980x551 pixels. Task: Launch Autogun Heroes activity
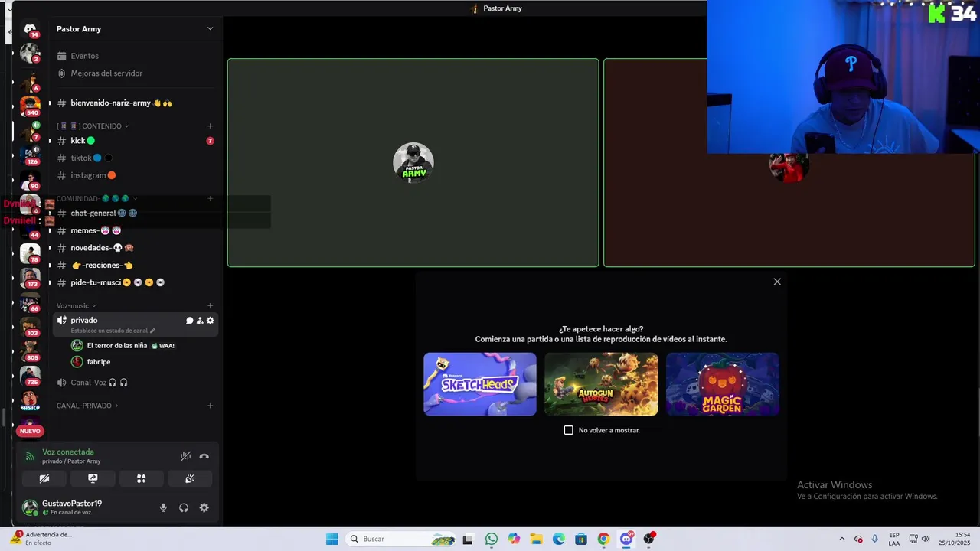tap(601, 384)
